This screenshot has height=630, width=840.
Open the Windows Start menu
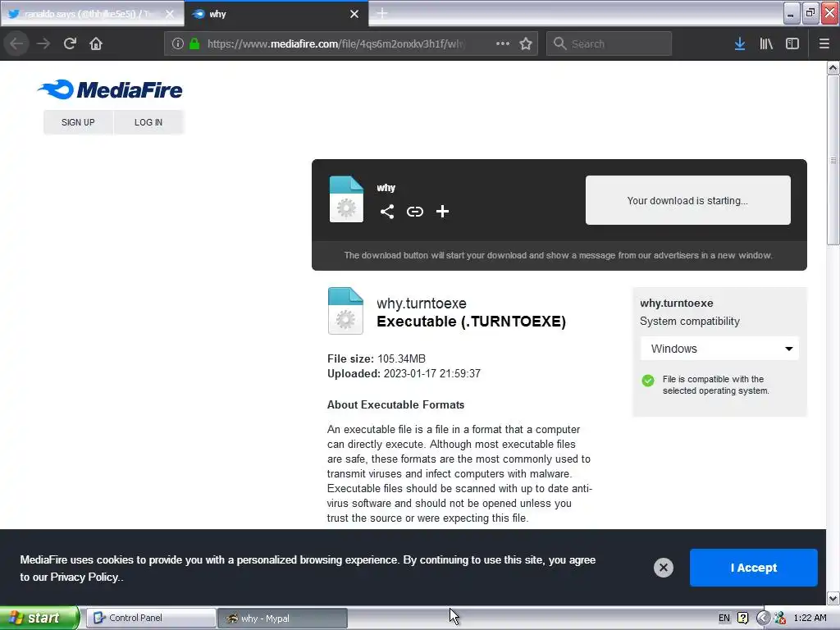(x=39, y=618)
